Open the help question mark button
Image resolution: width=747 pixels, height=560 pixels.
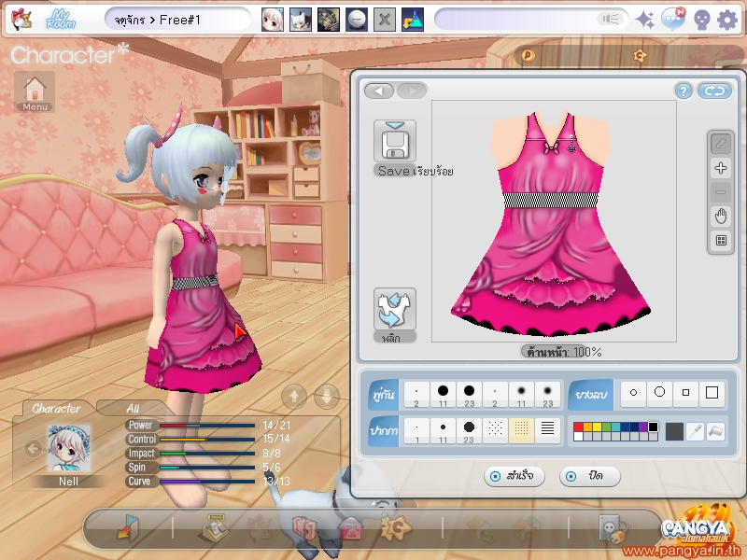point(684,91)
